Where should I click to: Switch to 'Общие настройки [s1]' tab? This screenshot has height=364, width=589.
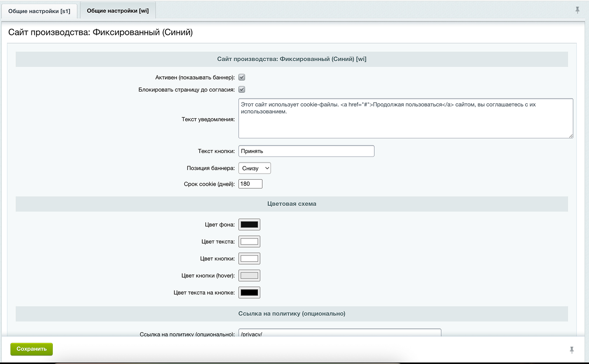tap(39, 11)
